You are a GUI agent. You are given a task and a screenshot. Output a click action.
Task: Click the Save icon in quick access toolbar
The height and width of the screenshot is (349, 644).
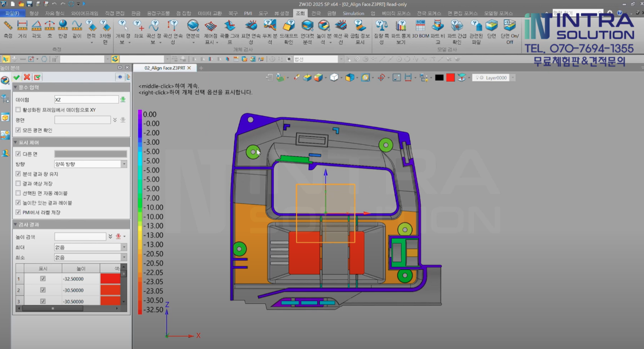pyautogui.click(x=29, y=4)
